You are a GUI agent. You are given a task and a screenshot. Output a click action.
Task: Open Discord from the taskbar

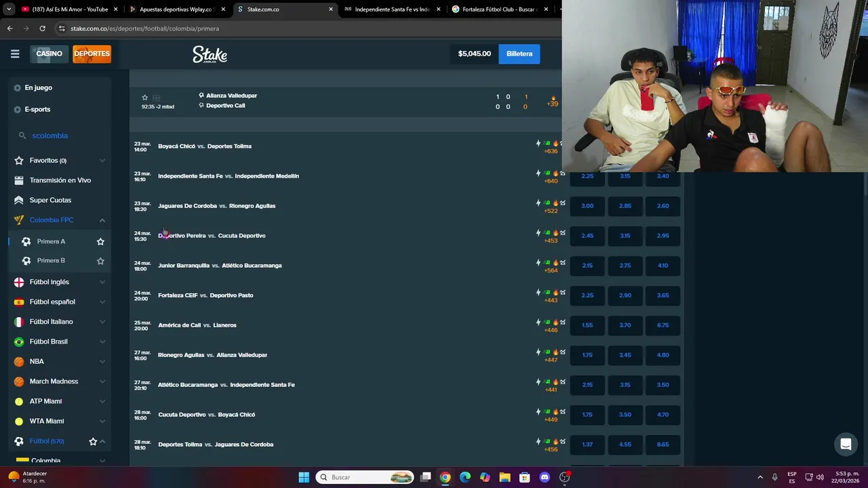(545, 477)
